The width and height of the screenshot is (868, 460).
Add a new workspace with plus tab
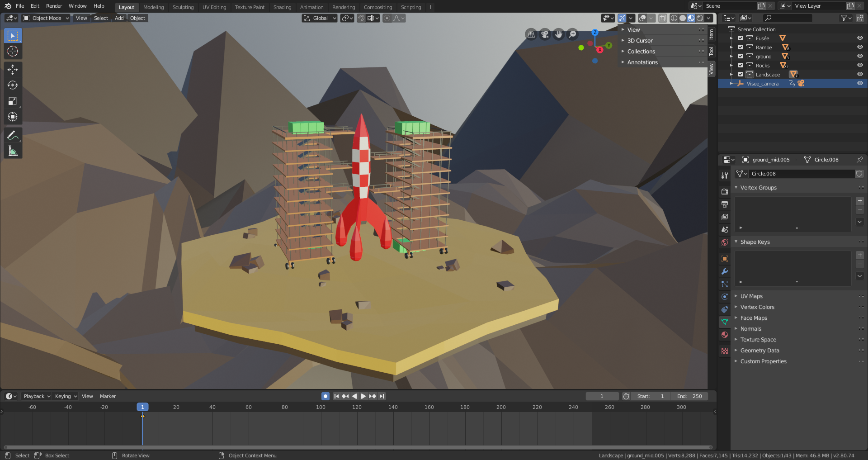(430, 7)
